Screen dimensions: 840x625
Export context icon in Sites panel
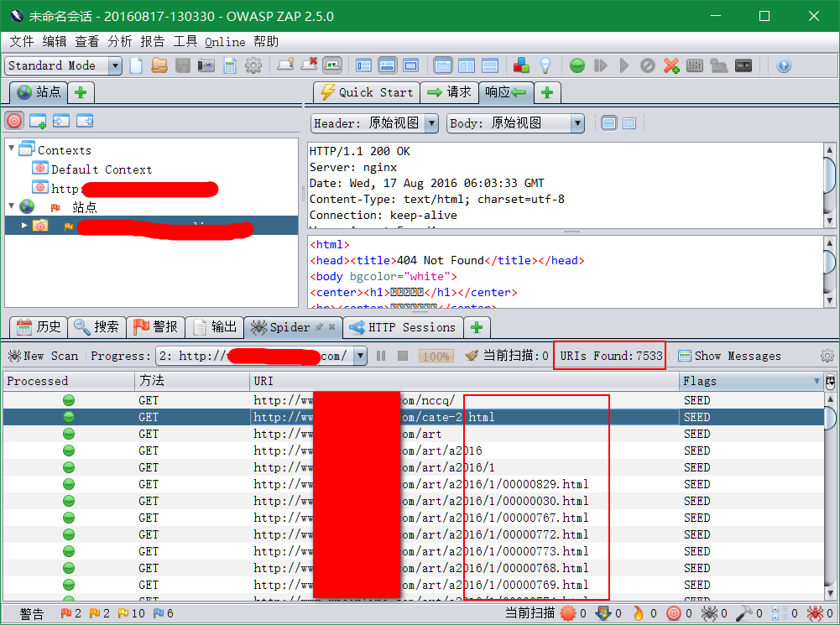click(85, 121)
